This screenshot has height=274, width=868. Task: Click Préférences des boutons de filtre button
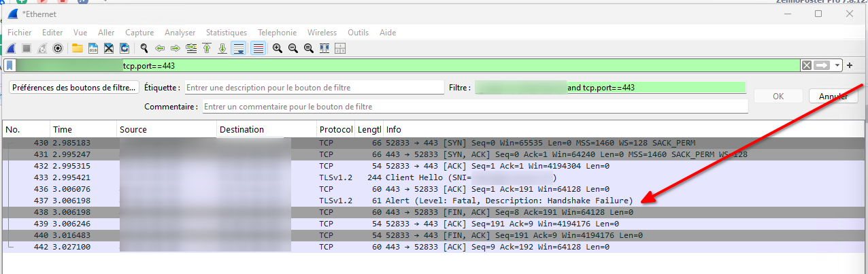(75, 88)
